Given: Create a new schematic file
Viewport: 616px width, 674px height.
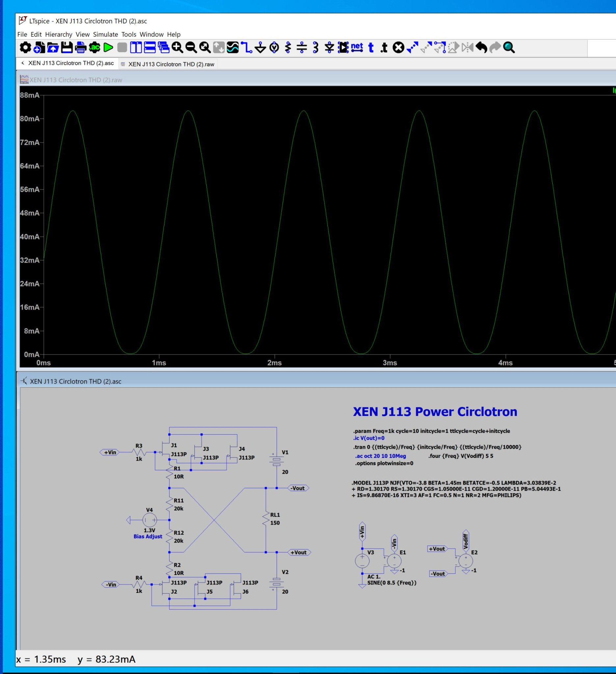Looking at the screenshot, I should click(x=39, y=48).
